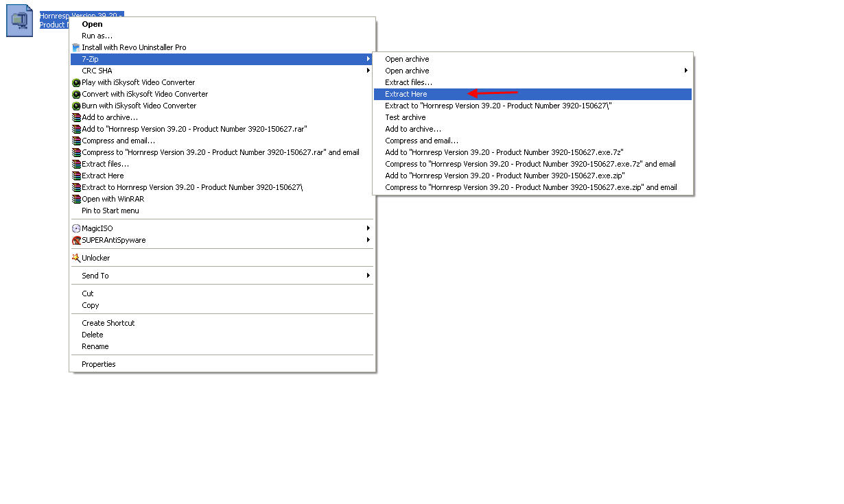Click the Revo Uninstaller Pro icon

[76, 47]
